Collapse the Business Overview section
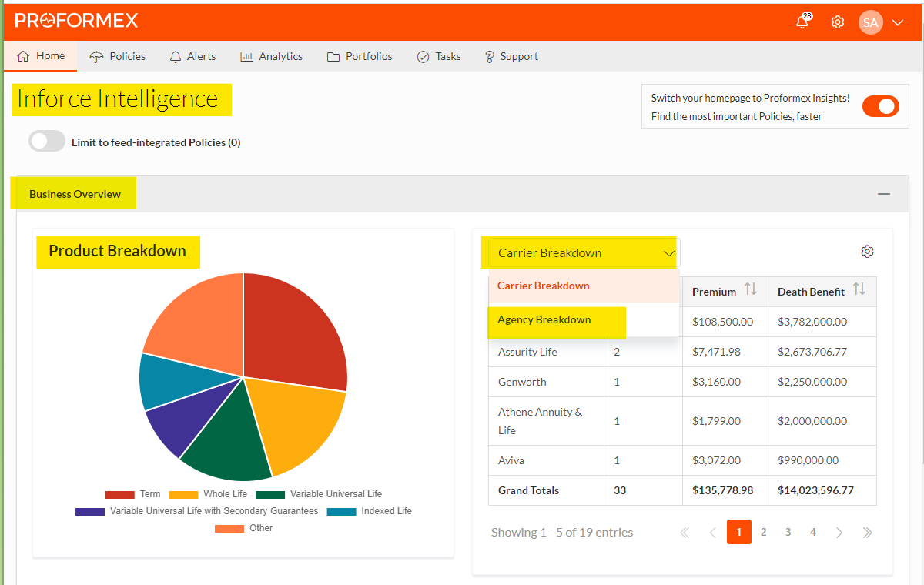 pyautogui.click(x=884, y=194)
